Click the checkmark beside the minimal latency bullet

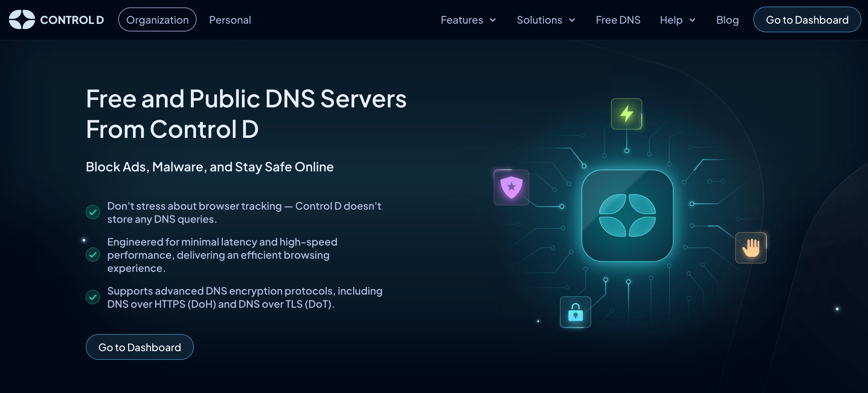(x=93, y=255)
